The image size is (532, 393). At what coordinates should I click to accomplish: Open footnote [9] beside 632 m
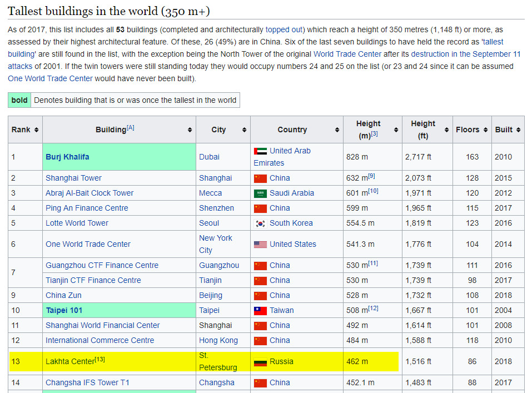(x=371, y=176)
